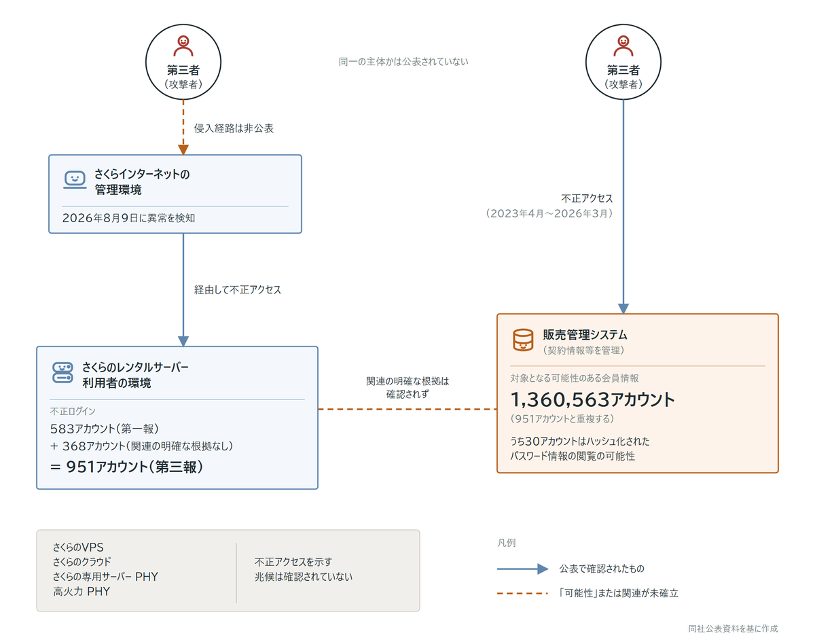Click the 1,360,563アカウント figure

pos(593,399)
